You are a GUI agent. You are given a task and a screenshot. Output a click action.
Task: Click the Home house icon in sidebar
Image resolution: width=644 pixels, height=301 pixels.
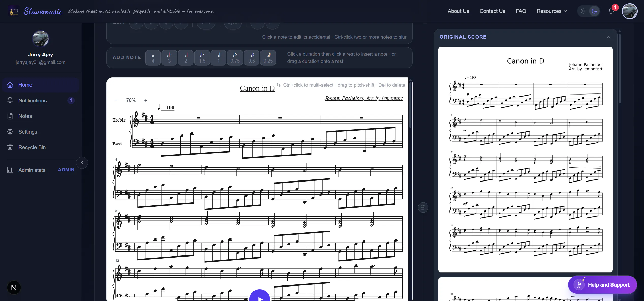(10, 85)
